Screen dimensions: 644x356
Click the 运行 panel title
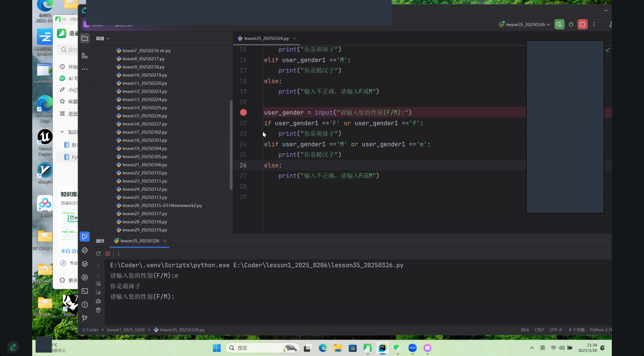(x=100, y=241)
